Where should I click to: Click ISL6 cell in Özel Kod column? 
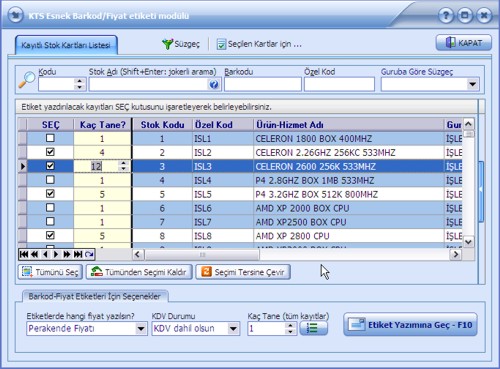click(x=223, y=208)
